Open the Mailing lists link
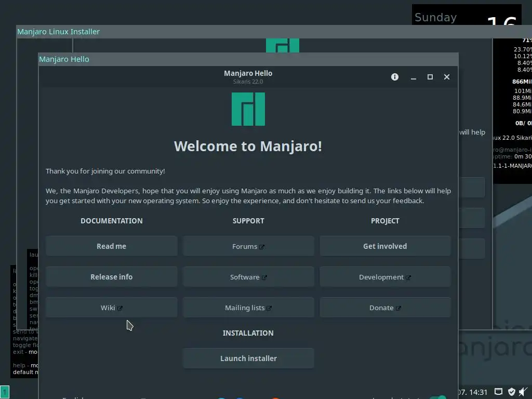532x399 pixels. click(248, 308)
